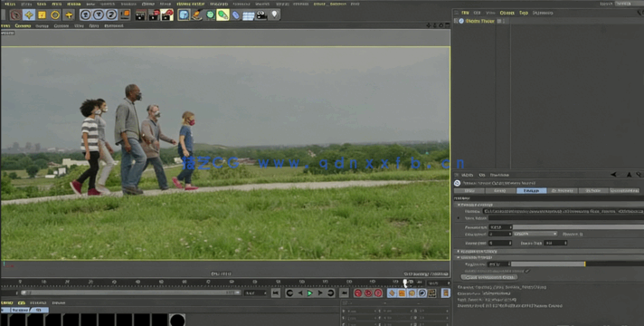This screenshot has width=644, height=326.
Task: Click the Camera object icon
Action: pos(261,15)
